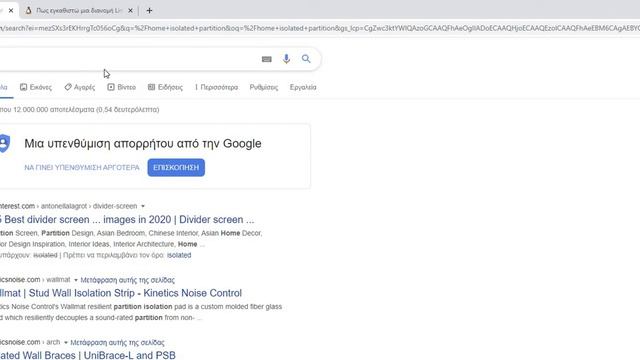Open the Best divider screen images result
The height and width of the screenshot is (360, 640).
[127, 219]
